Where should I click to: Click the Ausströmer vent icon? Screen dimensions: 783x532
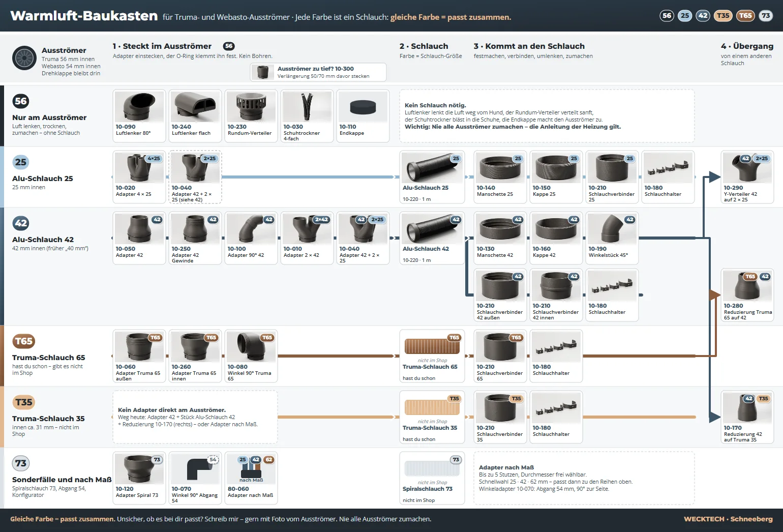[24, 58]
